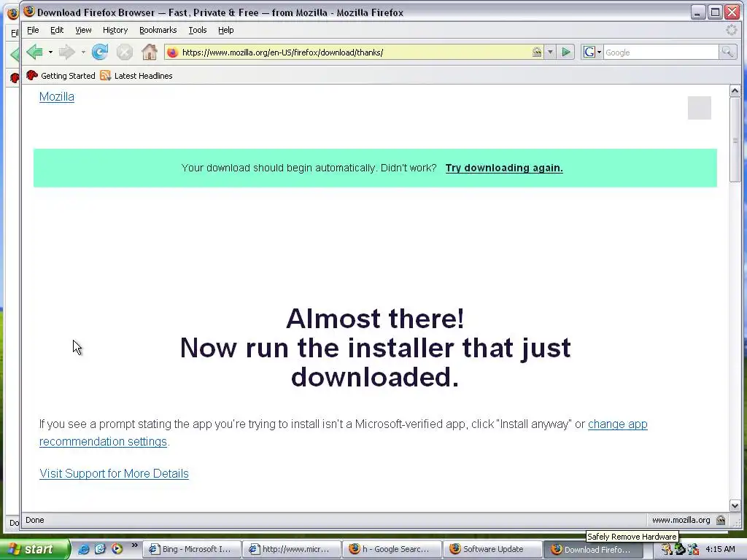
Task: Switch to Software Update taskbar window
Action: click(492, 550)
